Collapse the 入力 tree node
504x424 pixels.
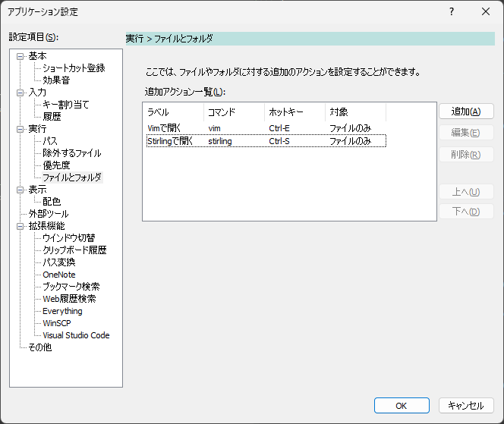pyautogui.click(x=20, y=93)
